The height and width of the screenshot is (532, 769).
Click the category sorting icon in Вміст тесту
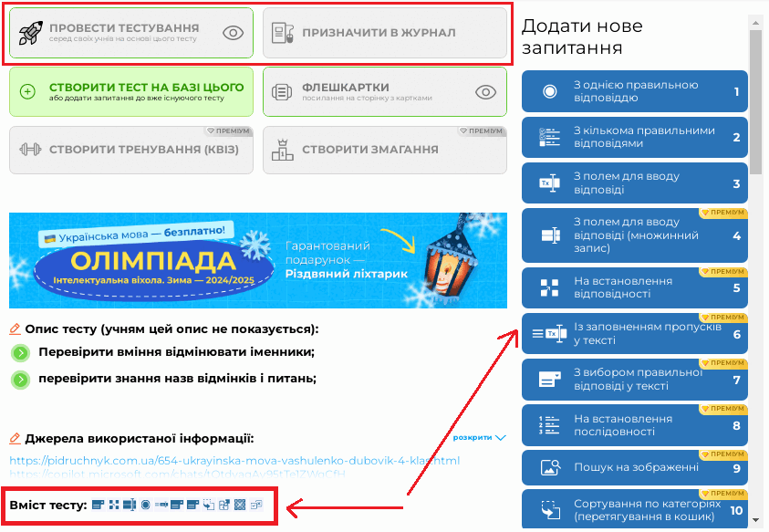tap(209, 505)
